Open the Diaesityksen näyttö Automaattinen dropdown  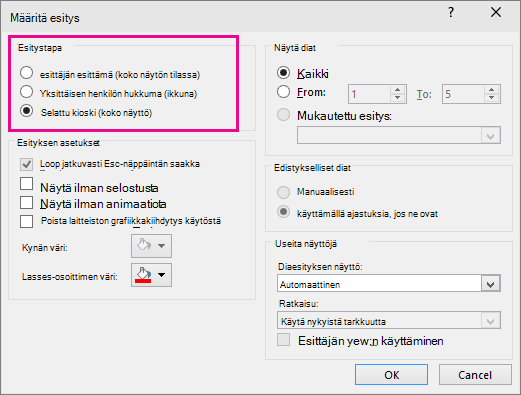tap(490, 284)
